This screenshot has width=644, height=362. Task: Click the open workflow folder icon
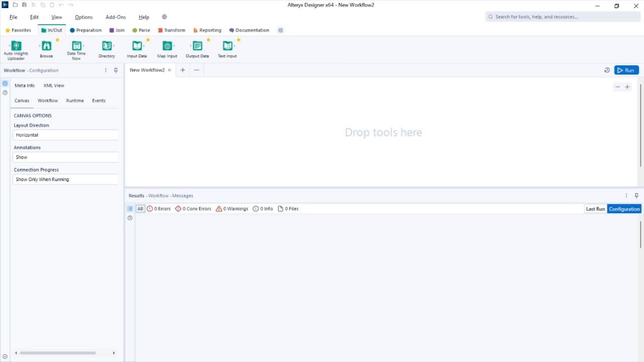15,5
